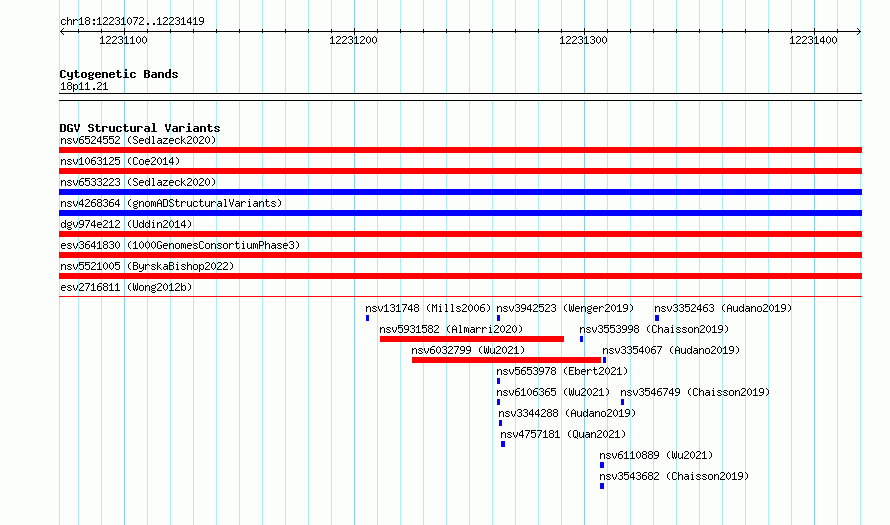Click the left arrow on the ruler

(62, 32)
